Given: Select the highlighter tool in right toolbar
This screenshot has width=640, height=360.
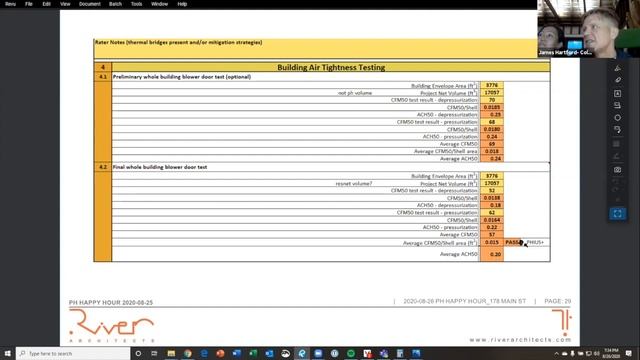Looking at the screenshot, I should 618,80.
